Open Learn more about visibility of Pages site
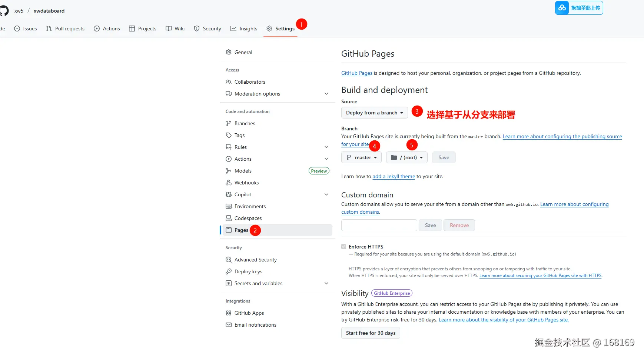 point(504,320)
